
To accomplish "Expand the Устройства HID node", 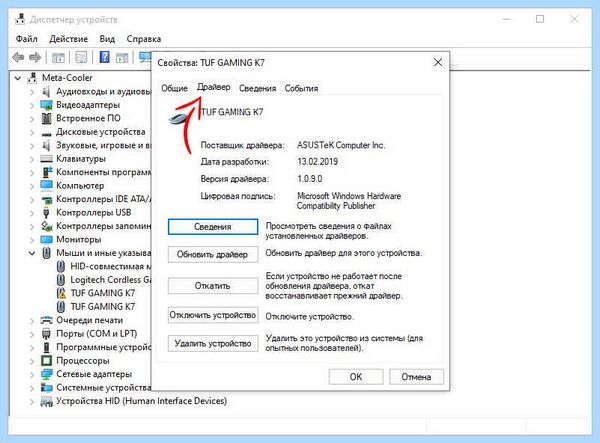I will (32, 401).
